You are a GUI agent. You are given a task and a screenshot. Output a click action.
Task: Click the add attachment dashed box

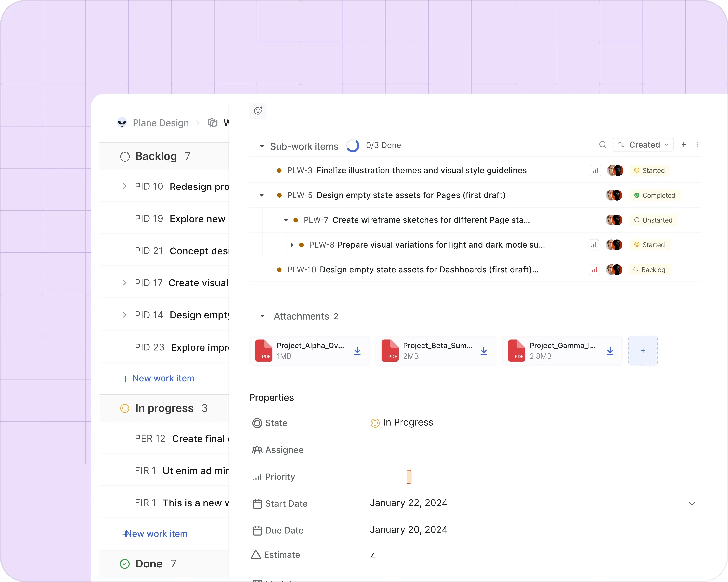pyautogui.click(x=643, y=351)
